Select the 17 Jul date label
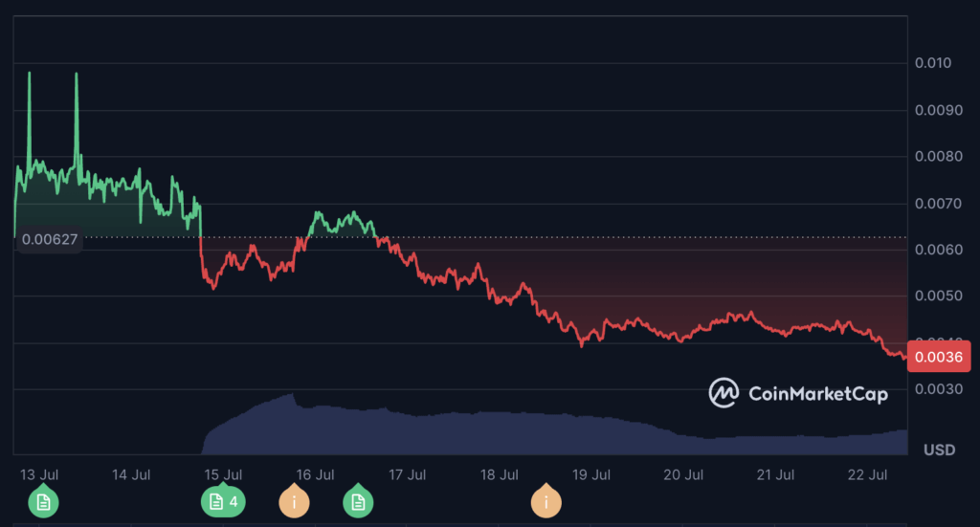 [x=408, y=474]
